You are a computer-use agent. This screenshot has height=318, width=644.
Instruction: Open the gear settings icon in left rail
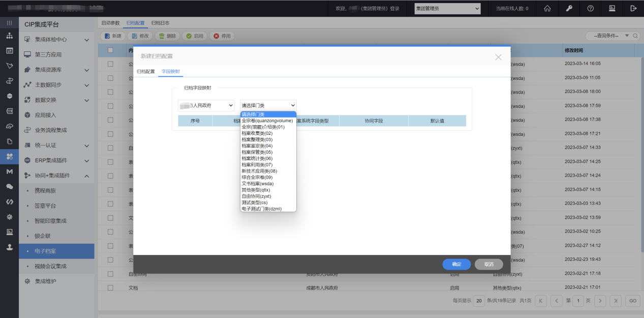click(x=9, y=217)
